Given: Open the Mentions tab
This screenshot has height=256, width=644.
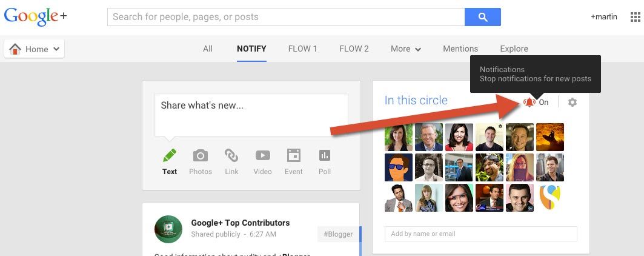Looking at the screenshot, I should coord(460,49).
